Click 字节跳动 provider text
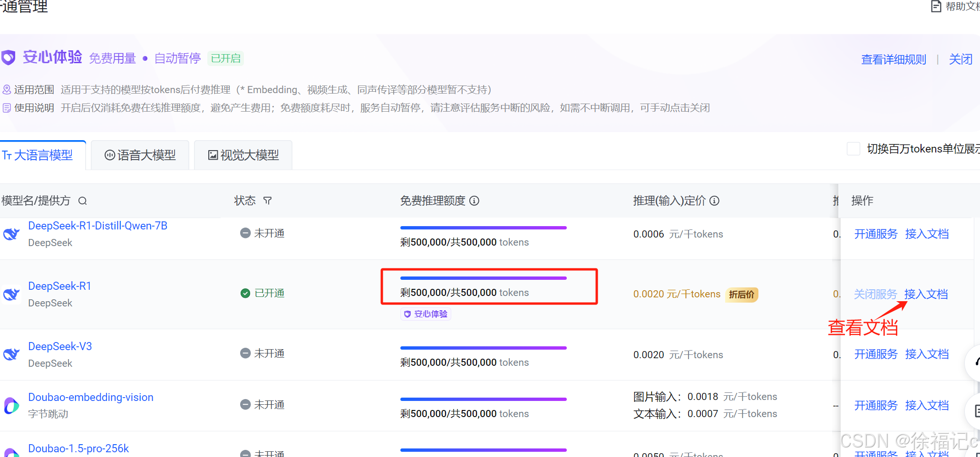Image resolution: width=980 pixels, height=457 pixels. (48, 414)
